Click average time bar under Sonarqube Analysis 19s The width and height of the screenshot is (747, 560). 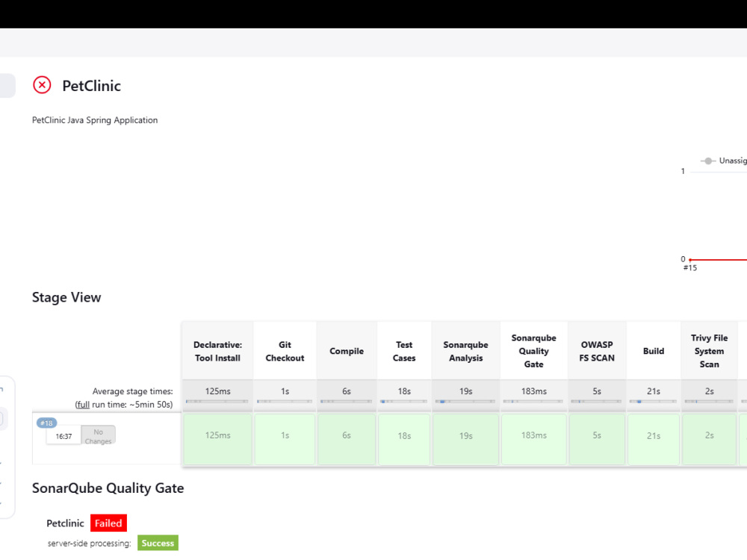[465, 402]
